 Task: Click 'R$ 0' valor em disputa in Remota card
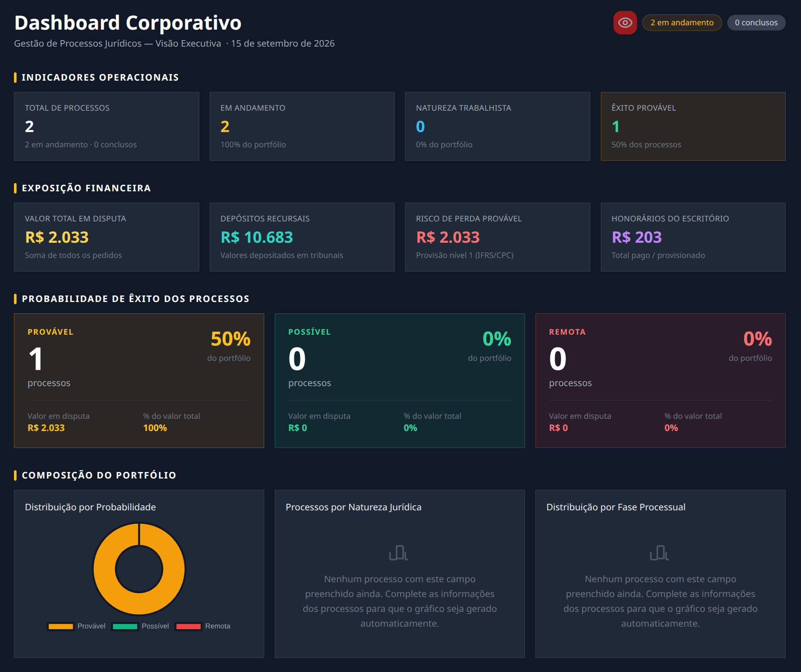point(559,428)
